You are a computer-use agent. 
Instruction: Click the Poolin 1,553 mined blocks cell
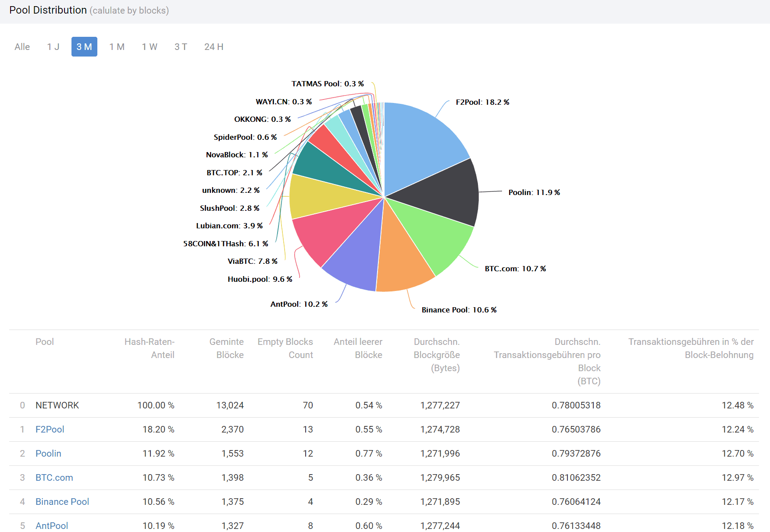(232, 454)
